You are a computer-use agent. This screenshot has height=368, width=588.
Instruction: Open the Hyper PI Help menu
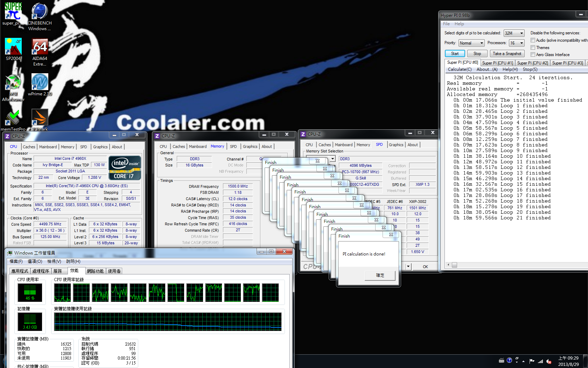tap(459, 24)
